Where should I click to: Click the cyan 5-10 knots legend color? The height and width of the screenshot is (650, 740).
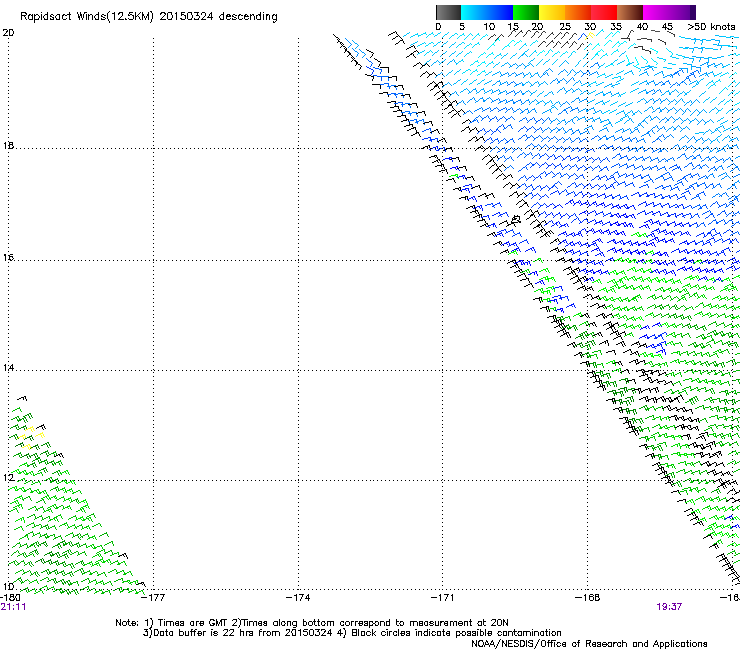coord(474,12)
